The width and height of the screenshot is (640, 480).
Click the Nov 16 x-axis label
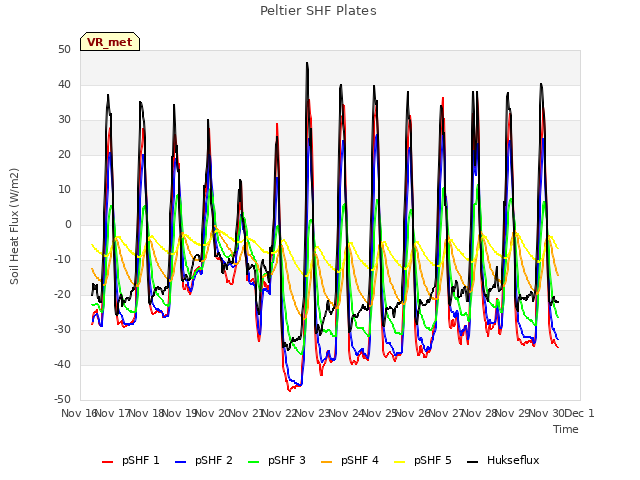click(79, 413)
